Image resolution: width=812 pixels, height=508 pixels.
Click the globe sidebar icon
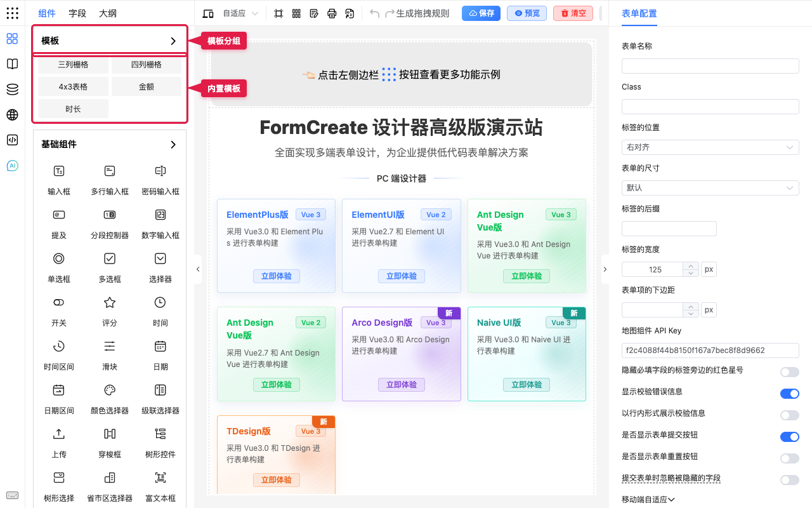tap(12, 115)
